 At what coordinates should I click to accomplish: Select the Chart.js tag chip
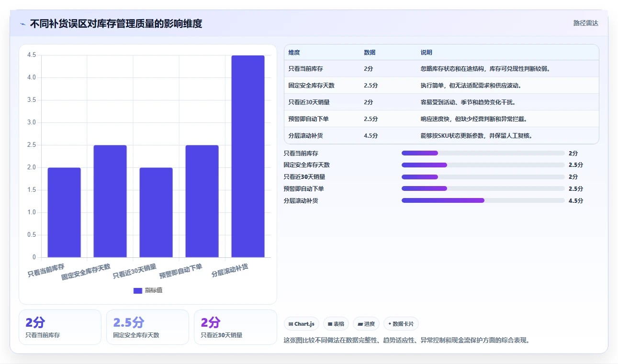point(301,324)
